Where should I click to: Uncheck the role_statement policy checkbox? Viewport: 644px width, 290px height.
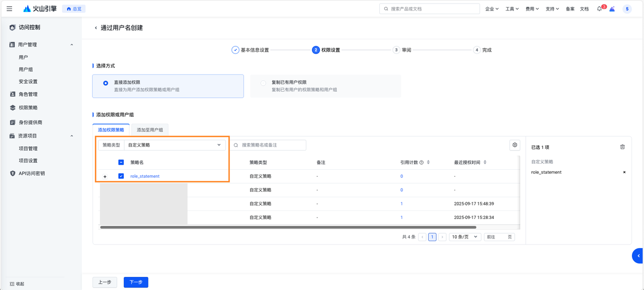[x=121, y=176]
